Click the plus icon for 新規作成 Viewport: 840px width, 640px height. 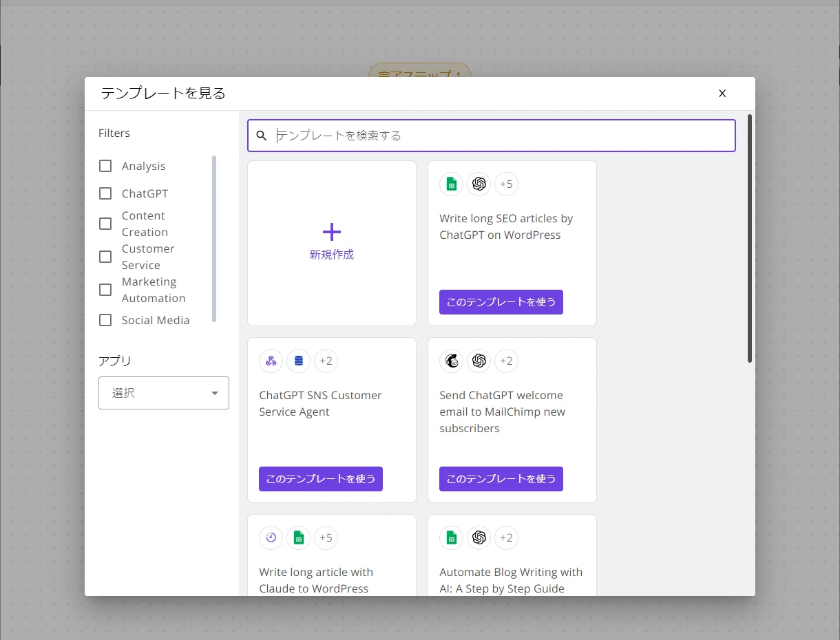pos(331,231)
